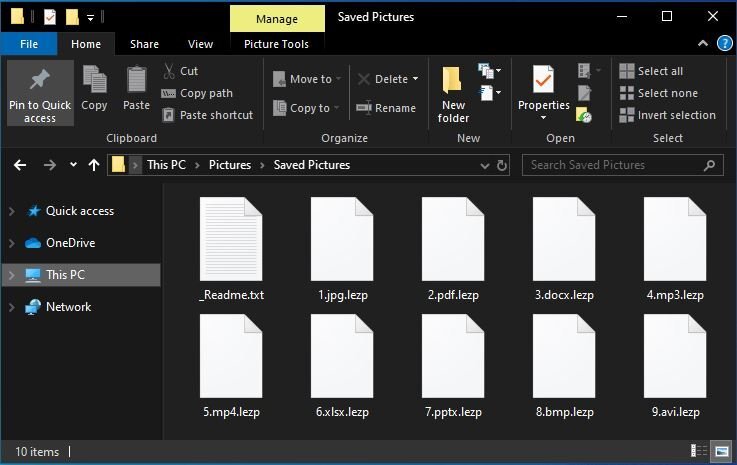Select the _Readme.txt file

[232, 250]
